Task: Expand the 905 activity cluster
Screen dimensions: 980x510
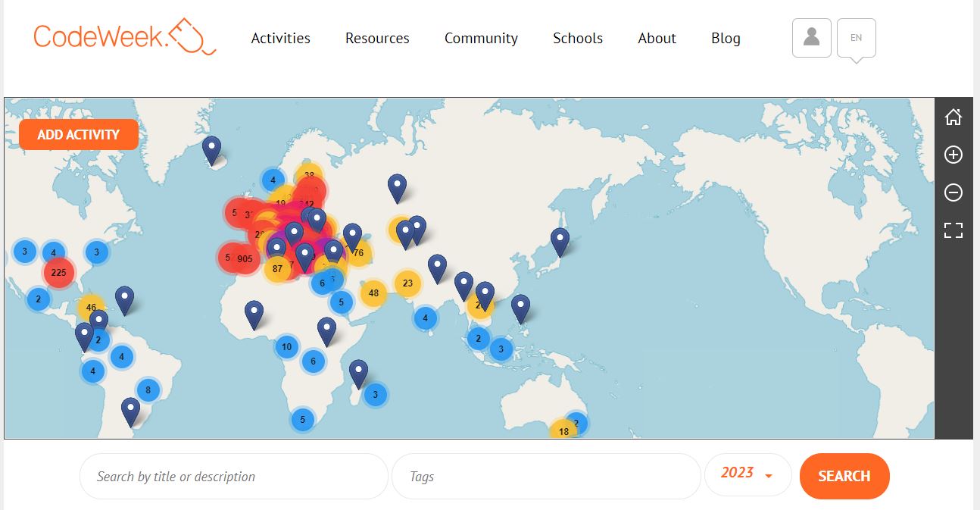Action: click(245, 258)
